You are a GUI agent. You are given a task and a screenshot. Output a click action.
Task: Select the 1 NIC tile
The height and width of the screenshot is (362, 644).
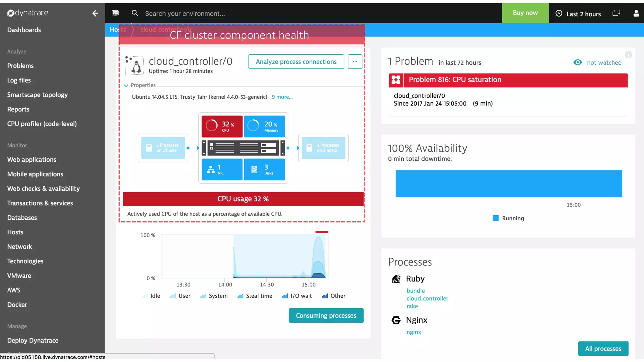222,169
